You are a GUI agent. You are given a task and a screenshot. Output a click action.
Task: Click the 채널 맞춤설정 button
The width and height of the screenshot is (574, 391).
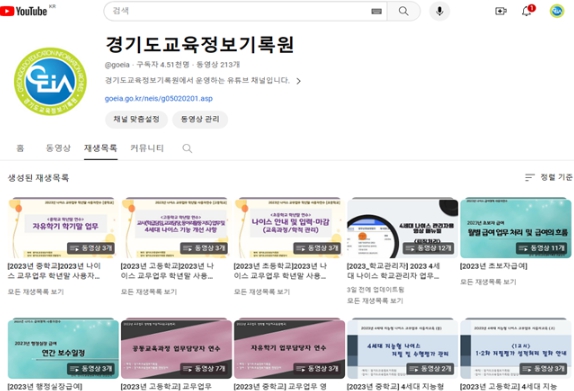click(x=136, y=119)
